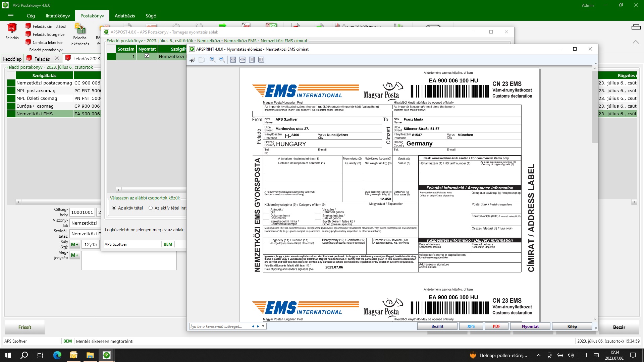Viewport: 644px width, 362px height.
Task: Open the hamburger menu in main window
Action: pyautogui.click(x=11, y=16)
